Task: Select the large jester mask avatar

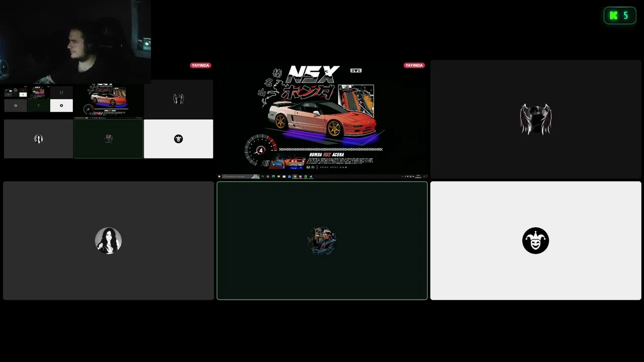Action: coord(536,240)
